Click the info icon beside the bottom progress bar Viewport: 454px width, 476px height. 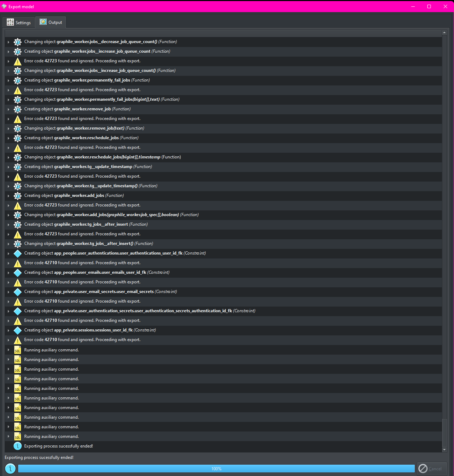click(10, 469)
